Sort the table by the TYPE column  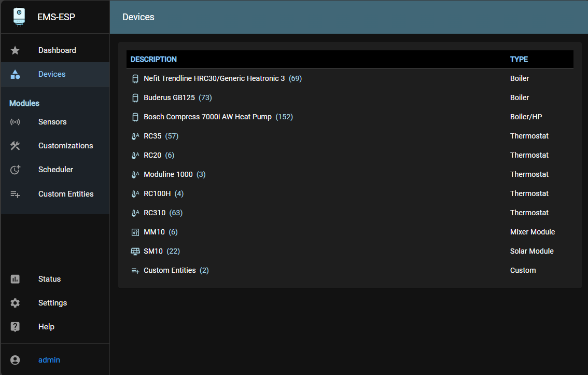click(519, 59)
